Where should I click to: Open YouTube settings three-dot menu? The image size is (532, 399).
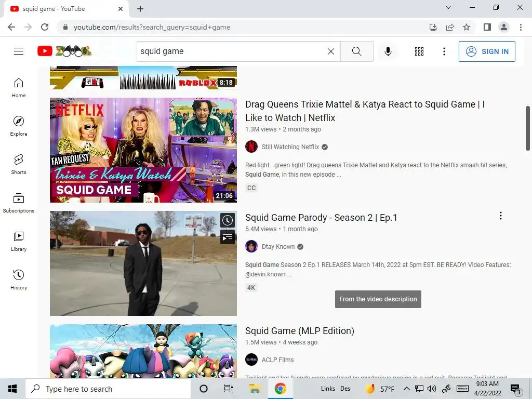444,51
